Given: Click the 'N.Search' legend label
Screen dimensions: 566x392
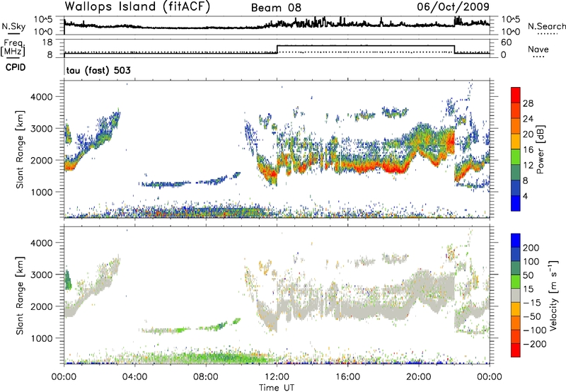Looking at the screenshot, I should pos(546,26).
